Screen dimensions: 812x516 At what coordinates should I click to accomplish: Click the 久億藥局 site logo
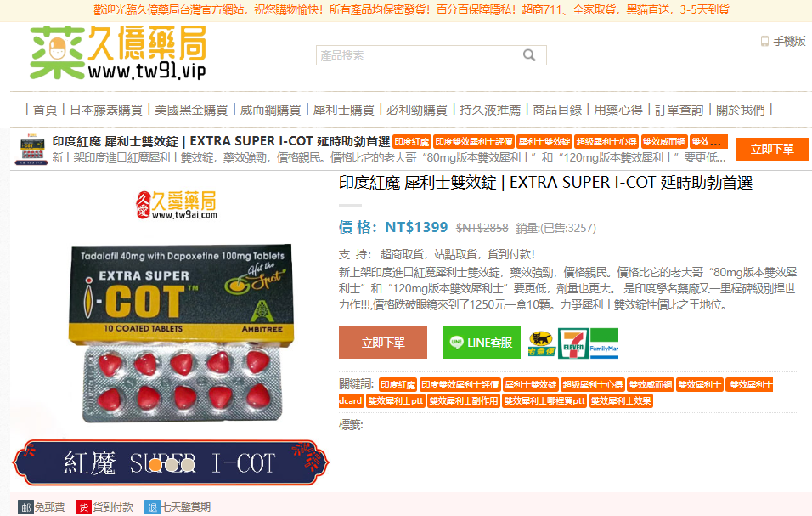[x=118, y=52]
